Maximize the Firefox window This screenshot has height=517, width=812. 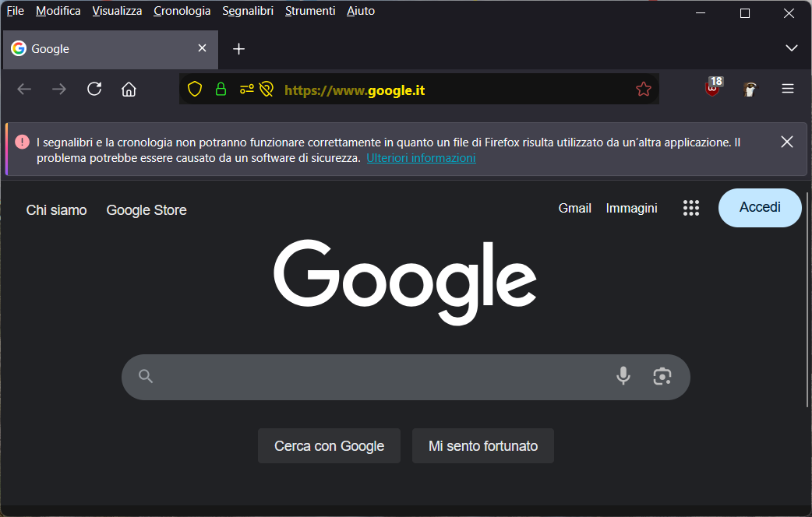(x=745, y=13)
